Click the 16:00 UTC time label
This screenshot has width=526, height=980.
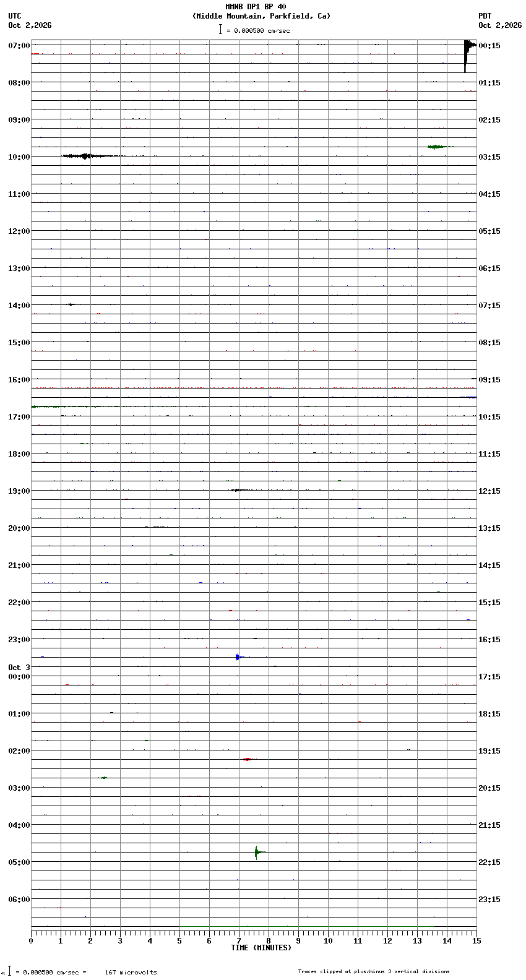[19, 380]
